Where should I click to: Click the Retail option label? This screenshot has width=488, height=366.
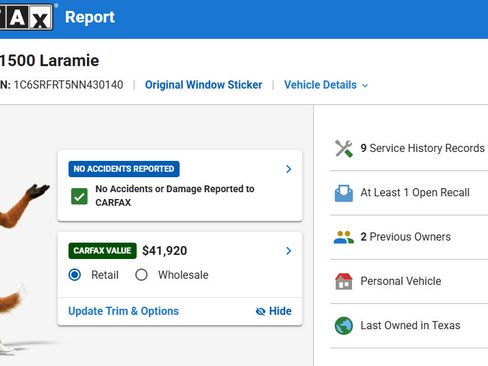click(105, 275)
